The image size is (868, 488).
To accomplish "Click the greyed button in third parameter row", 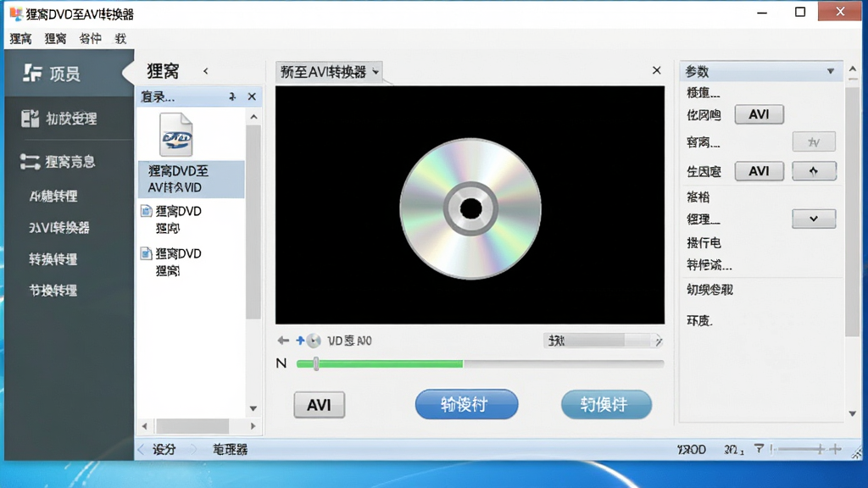I will pyautogui.click(x=814, y=142).
